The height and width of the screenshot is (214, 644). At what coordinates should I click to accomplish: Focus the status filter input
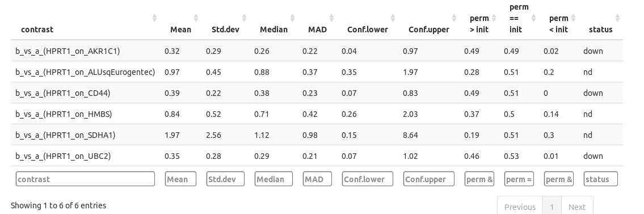coord(601,179)
